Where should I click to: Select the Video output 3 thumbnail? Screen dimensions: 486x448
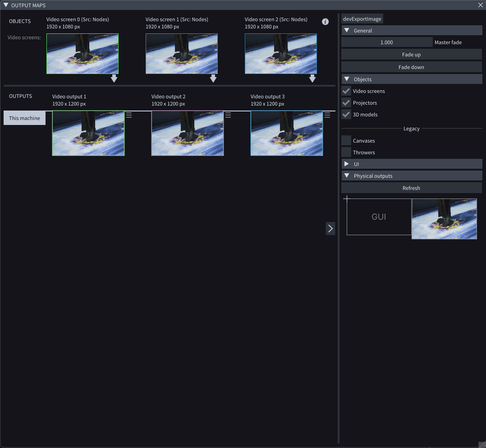pos(287,134)
